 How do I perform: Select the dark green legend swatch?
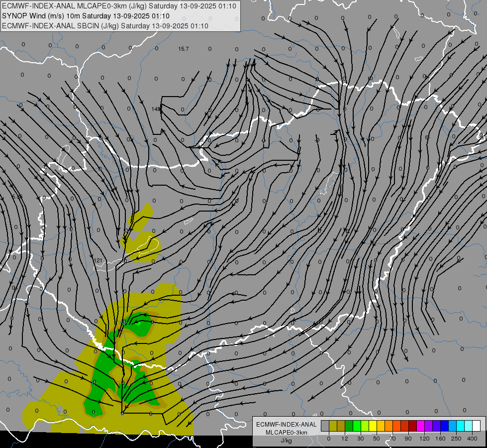point(349,426)
